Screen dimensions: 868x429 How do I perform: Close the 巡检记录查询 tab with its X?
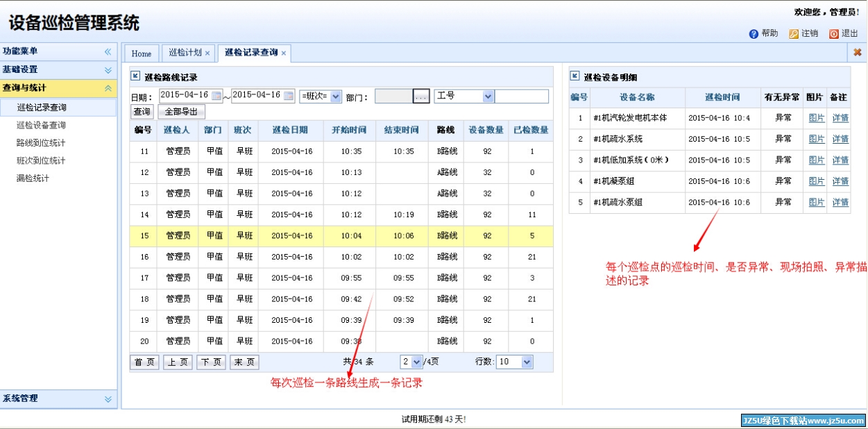[284, 53]
